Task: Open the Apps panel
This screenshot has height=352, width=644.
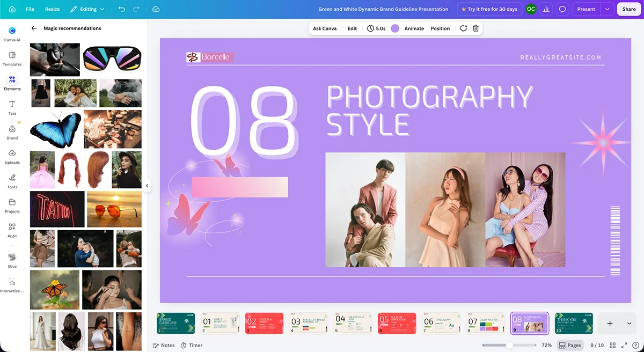Action: click(x=12, y=230)
